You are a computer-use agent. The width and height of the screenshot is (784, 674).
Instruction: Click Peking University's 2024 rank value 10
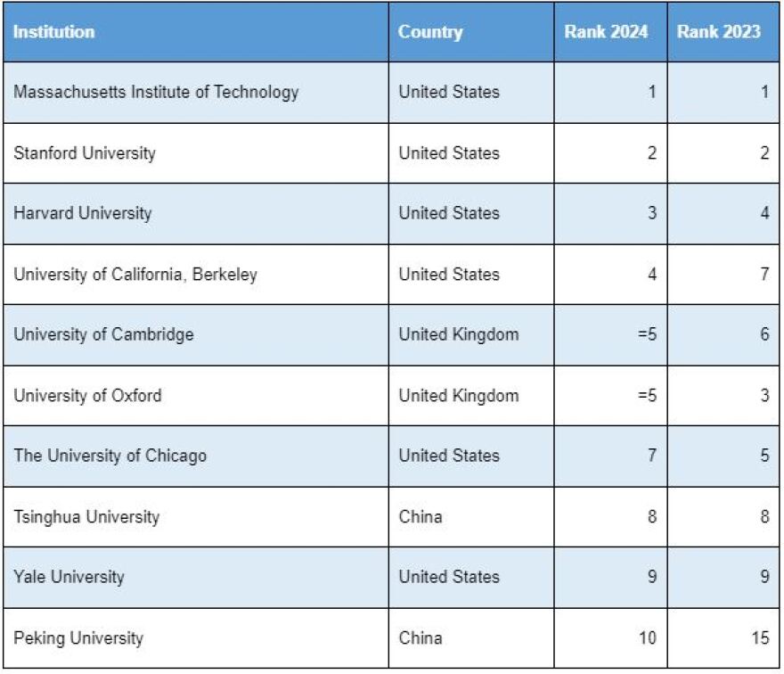647,637
